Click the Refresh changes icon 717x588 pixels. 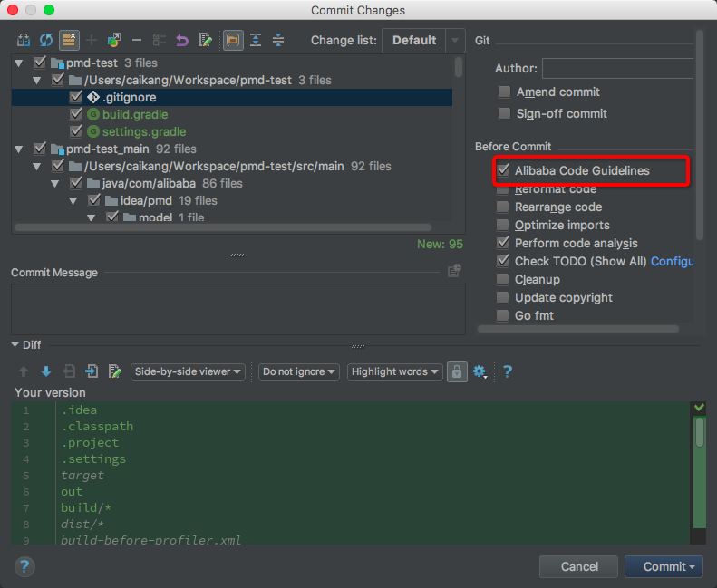(45, 40)
